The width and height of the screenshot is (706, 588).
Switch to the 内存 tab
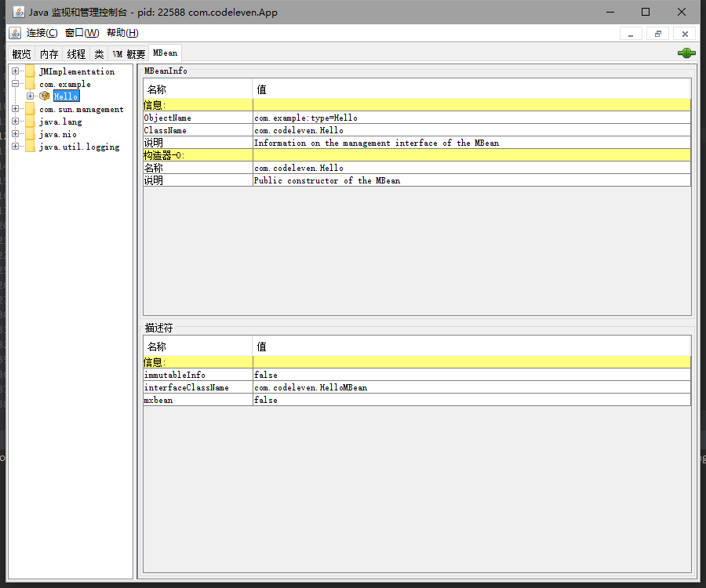point(49,54)
